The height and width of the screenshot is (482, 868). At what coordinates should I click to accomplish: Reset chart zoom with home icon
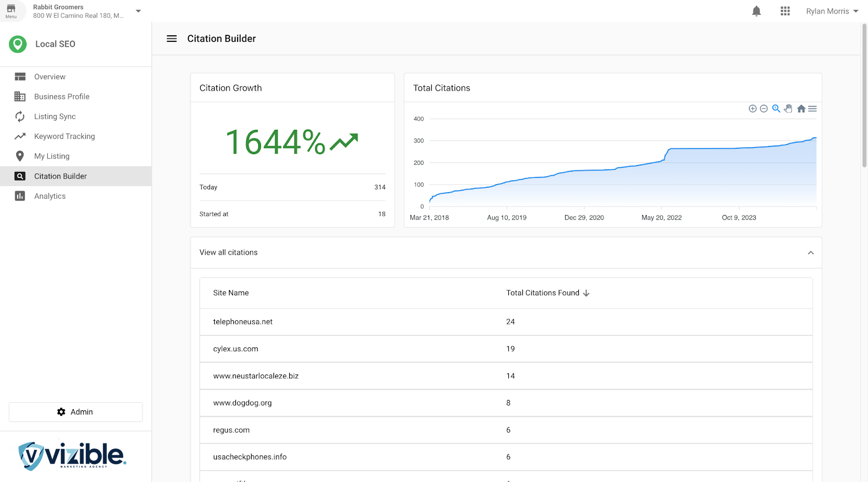[x=801, y=109]
